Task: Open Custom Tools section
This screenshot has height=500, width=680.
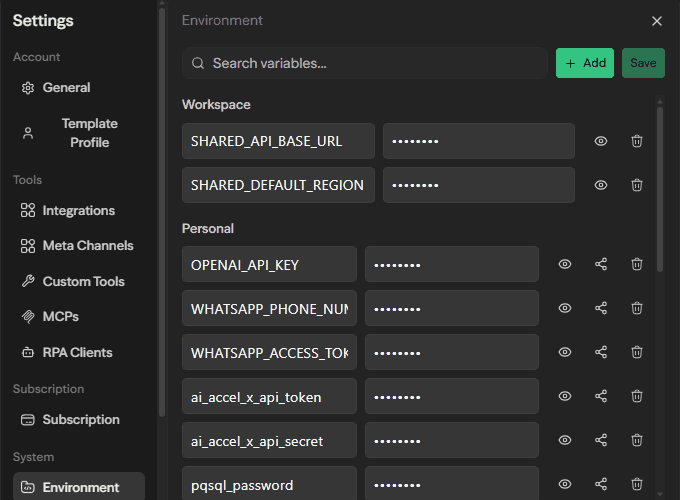Action: pos(79,281)
